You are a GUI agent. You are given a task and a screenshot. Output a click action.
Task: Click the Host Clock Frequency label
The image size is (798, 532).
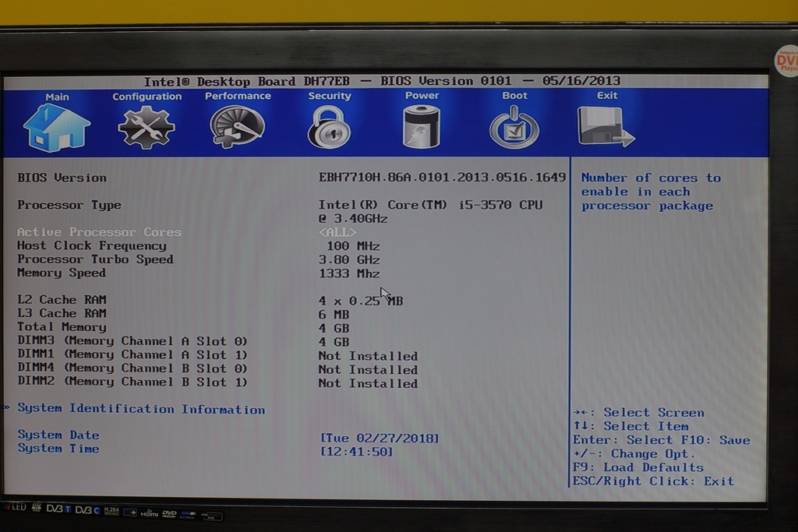point(92,245)
